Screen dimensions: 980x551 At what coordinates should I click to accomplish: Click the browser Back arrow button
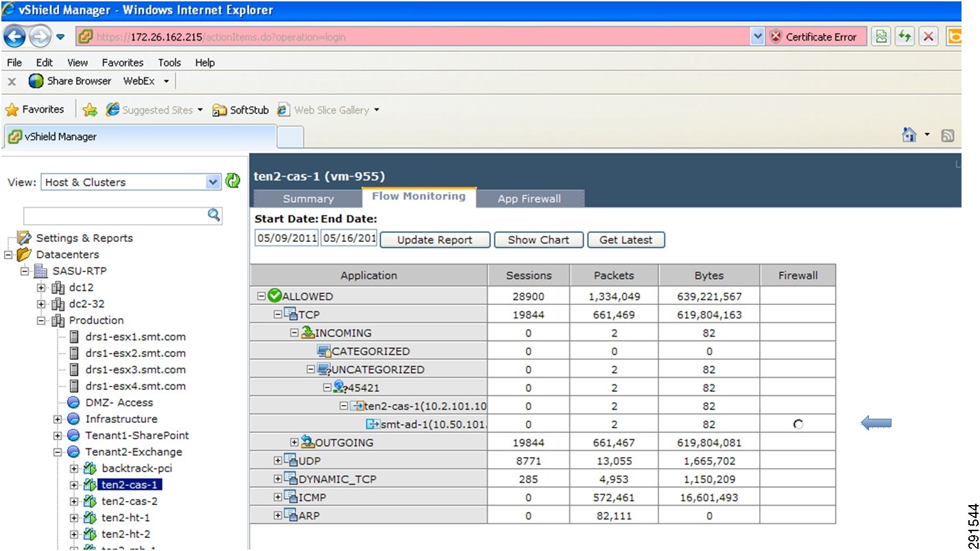point(15,37)
